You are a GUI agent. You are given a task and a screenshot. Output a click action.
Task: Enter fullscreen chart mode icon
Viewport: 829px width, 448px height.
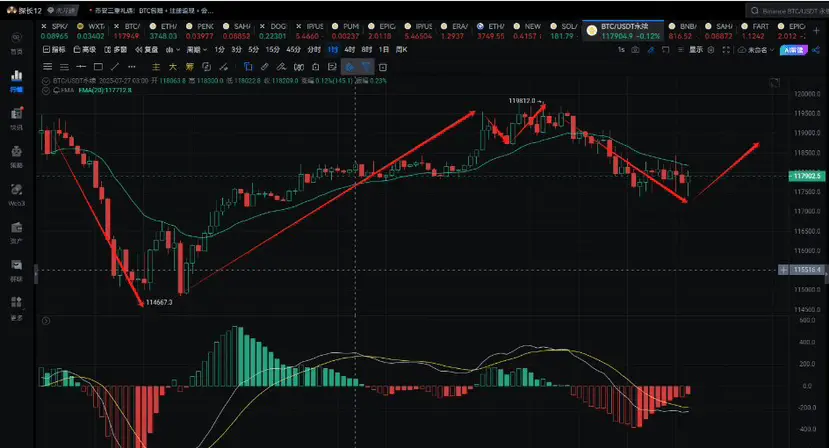click(x=726, y=50)
